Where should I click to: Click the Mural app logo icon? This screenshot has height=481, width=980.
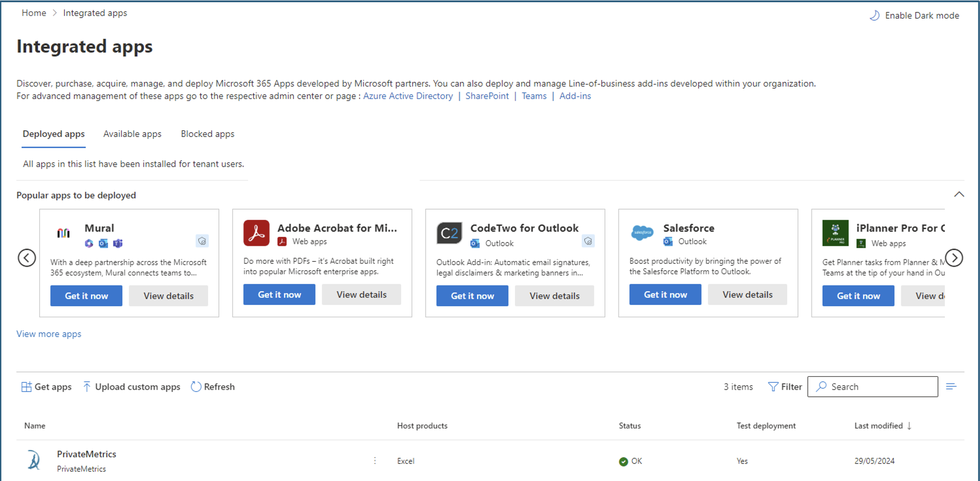click(x=64, y=233)
